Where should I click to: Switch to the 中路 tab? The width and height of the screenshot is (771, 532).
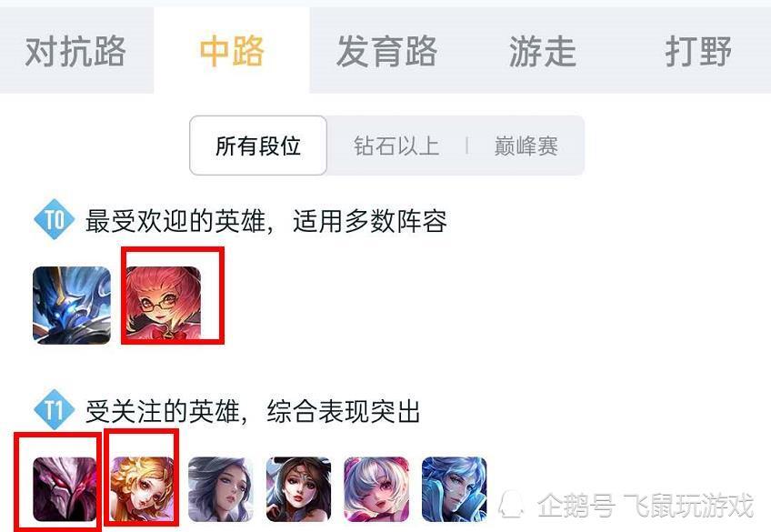click(x=232, y=51)
